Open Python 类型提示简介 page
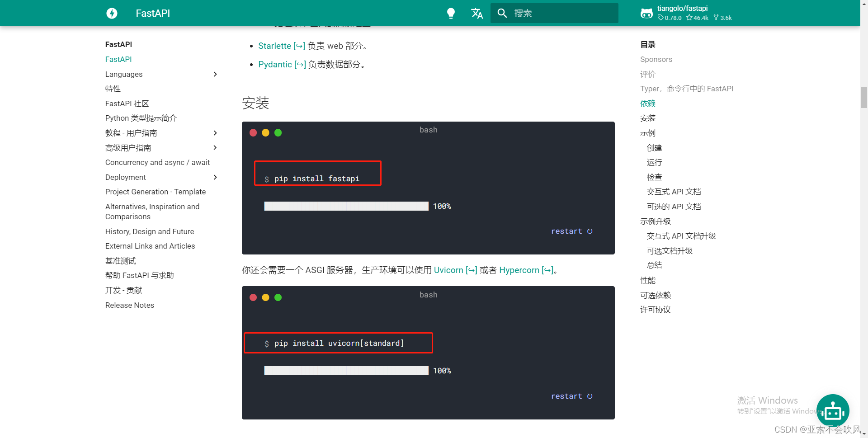 tap(141, 118)
